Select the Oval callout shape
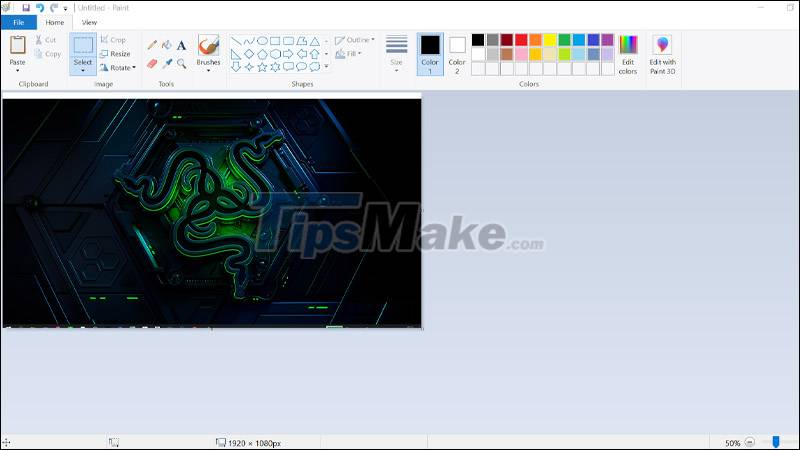Viewport: 800px width, 450px height. 302,67
